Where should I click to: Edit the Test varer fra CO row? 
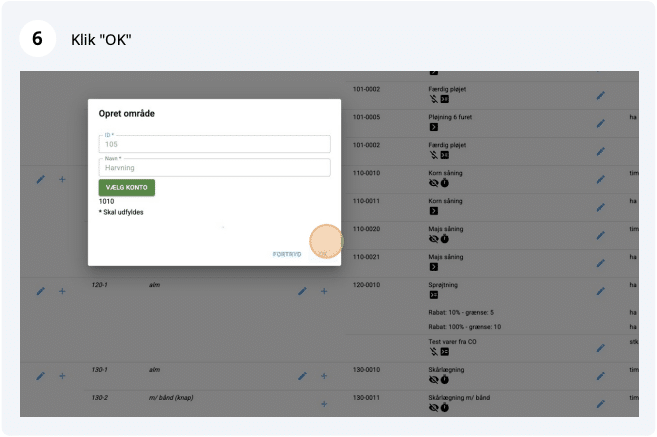pos(601,348)
